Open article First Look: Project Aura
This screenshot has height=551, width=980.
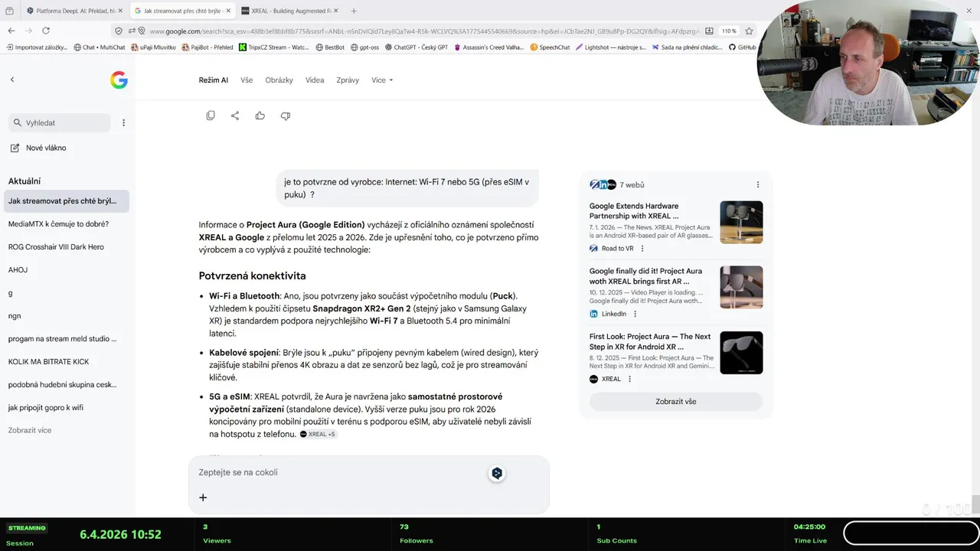point(650,341)
